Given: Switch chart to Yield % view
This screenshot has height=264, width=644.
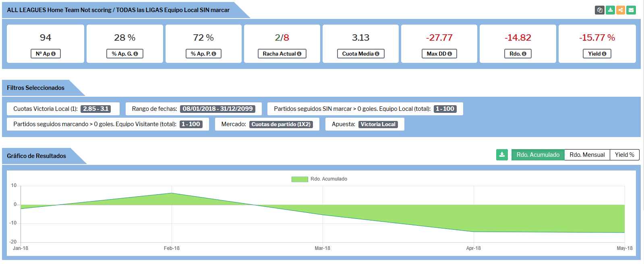Looking at the screenshot, I should pos(624,155).
